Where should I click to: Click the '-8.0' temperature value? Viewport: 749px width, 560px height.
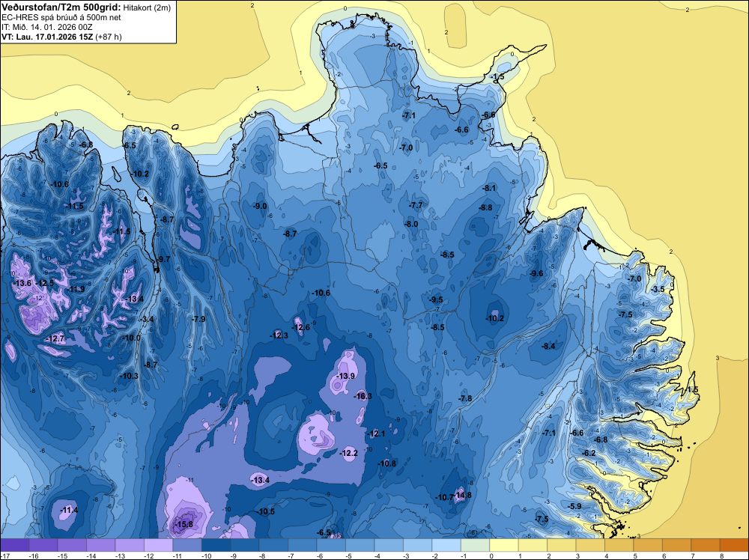(x=411, y=224)
